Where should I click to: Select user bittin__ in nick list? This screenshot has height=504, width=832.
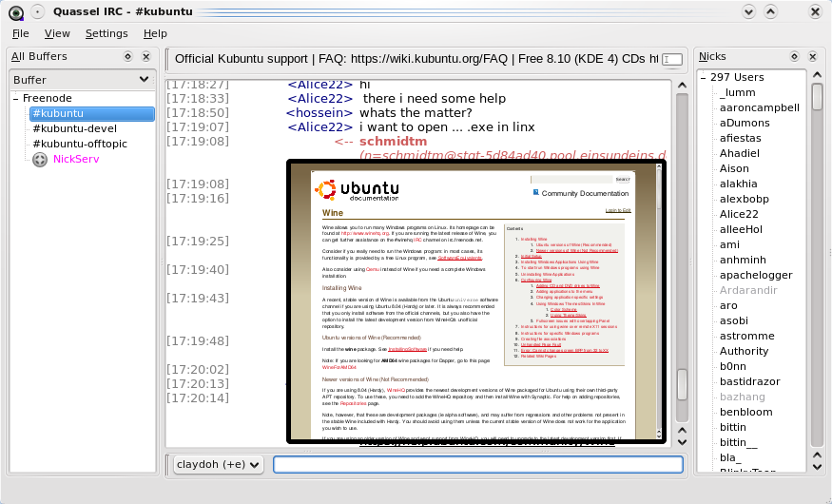pos(738,443)
